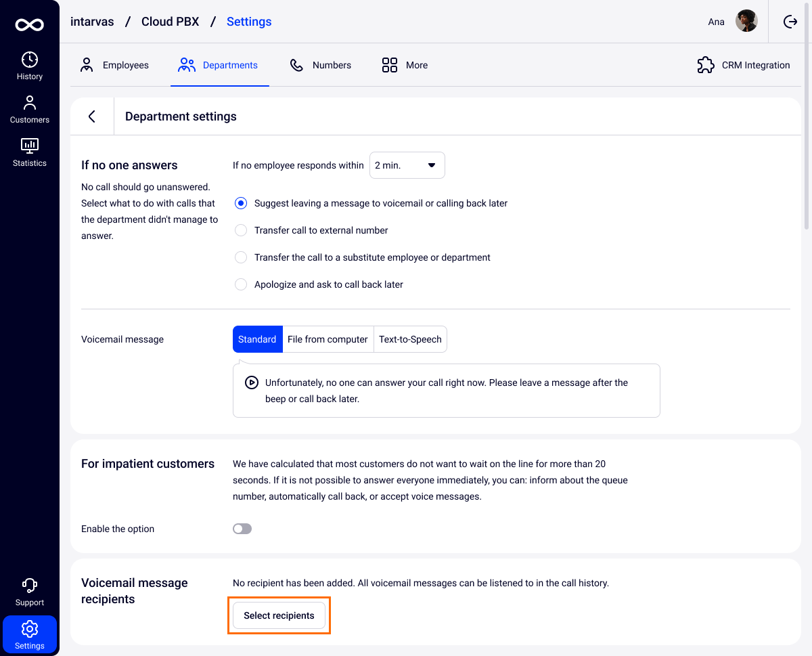Screen dimensions: 812x656
Task: Go back with the left arrow
Action: [x=92, y=116]
